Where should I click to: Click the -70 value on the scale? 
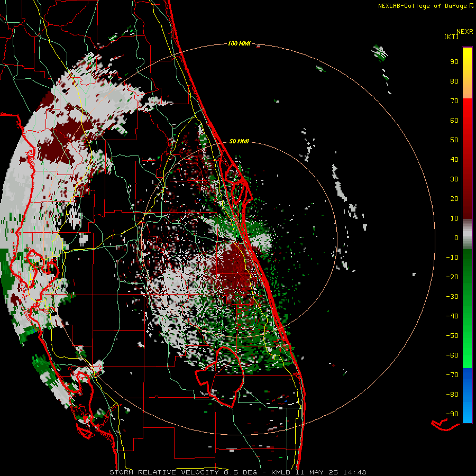(x=452, y=375)
